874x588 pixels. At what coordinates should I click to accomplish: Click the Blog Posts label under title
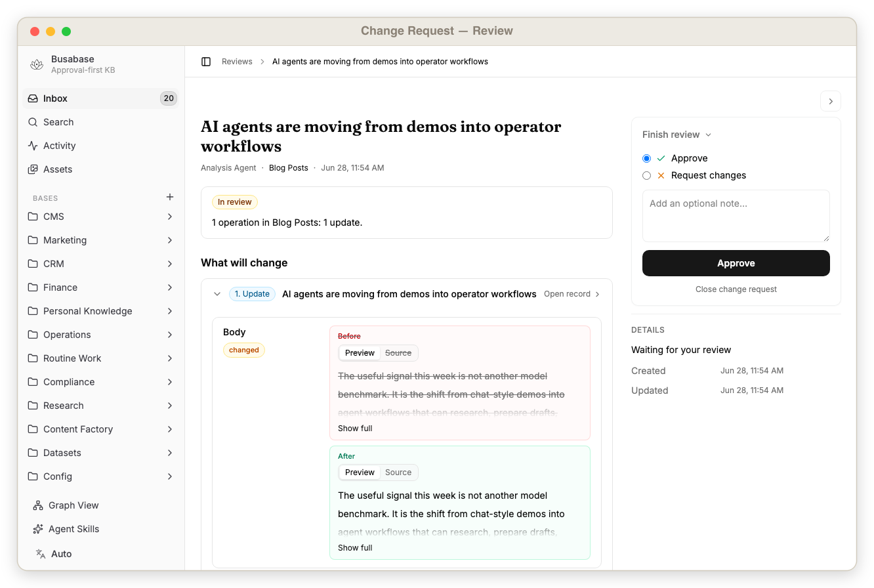tap(289, 168)
